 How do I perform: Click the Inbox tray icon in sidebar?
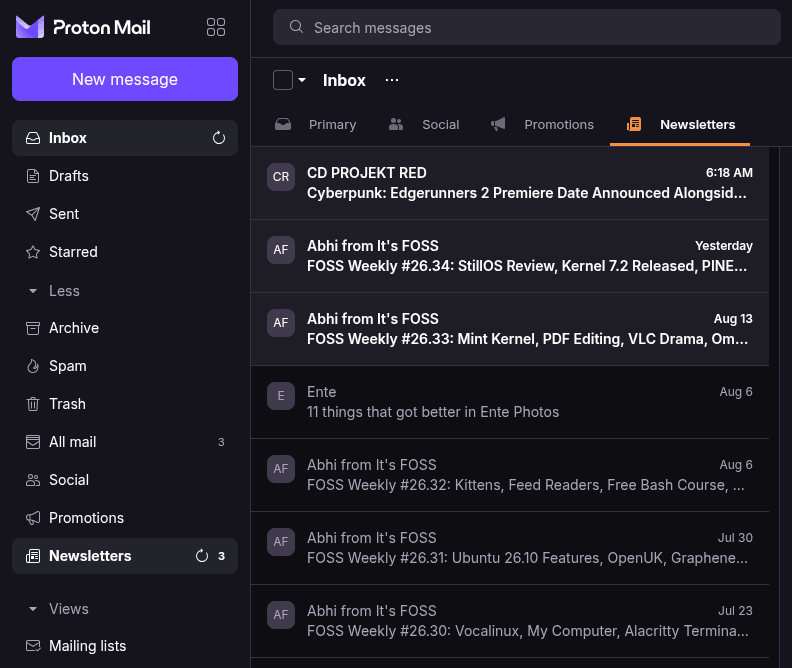33,138
